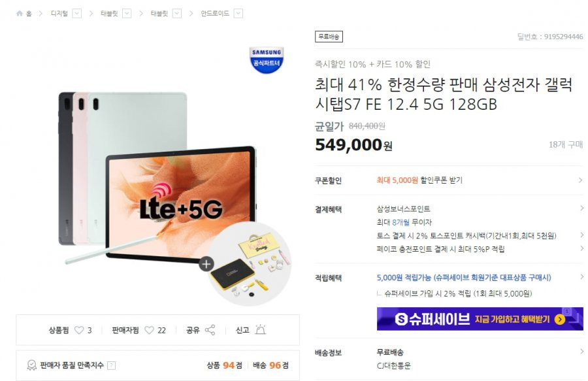Viewport: 588px width, 381px height.
Task: Open the 디지털 breadcrumb dropdown
Action: [77, 14]
